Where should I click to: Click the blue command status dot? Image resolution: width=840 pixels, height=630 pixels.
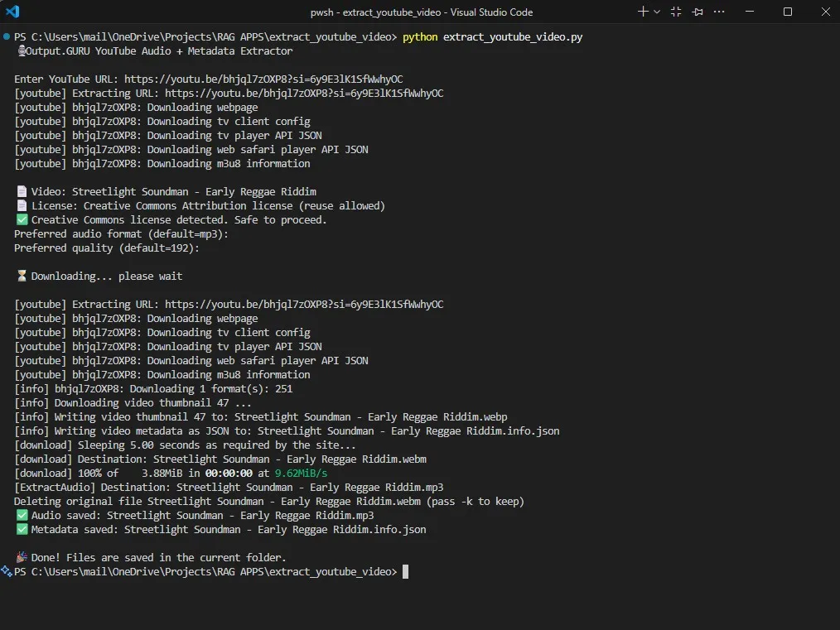[6, 37]
